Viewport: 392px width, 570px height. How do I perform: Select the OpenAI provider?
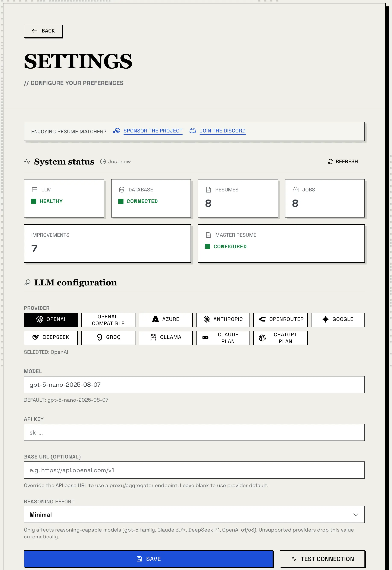[51, 320]
